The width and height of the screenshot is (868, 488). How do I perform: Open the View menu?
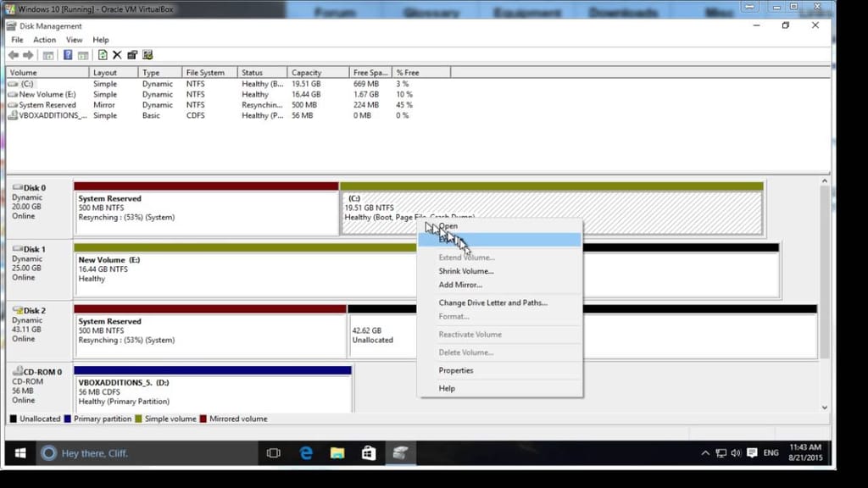tap(75, 40)
